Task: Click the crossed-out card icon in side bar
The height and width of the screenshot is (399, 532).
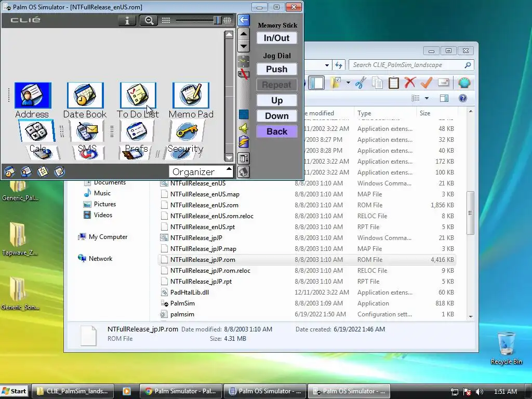Action: tap(244, 74)
